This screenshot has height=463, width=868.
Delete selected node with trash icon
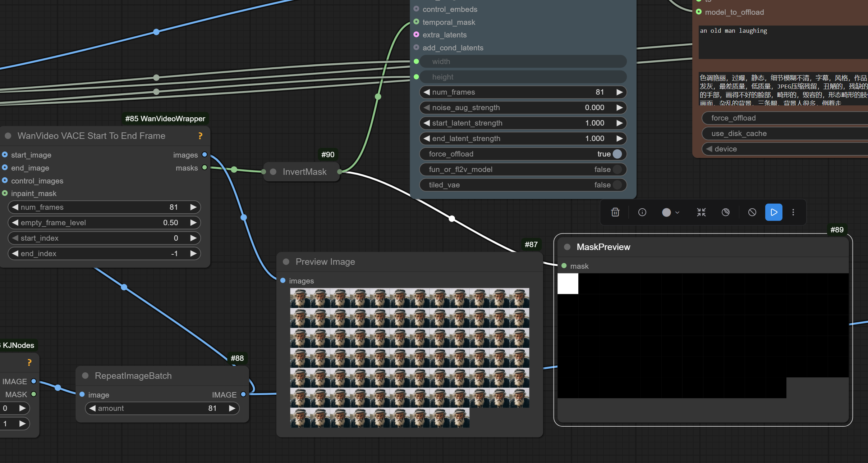(615, 212)
